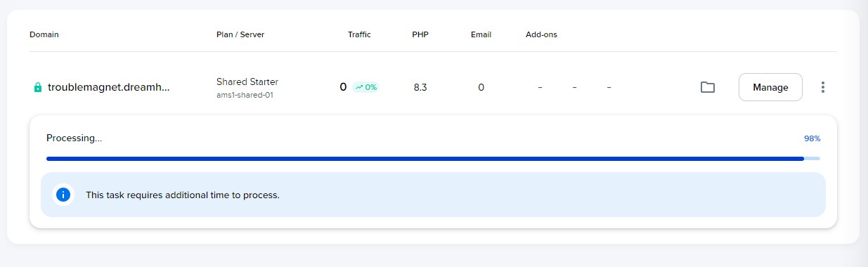Image resolution: width=868 pixels, height=267 pixels.
Task: Click the green traffic trend arrow icon
Action: 359,87
